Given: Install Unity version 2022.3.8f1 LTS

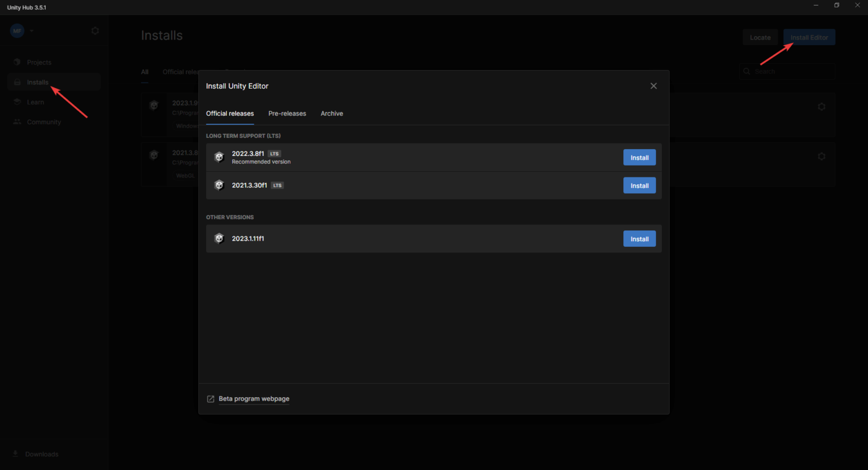Looking at the screenshot, I should tap(639, 158).
